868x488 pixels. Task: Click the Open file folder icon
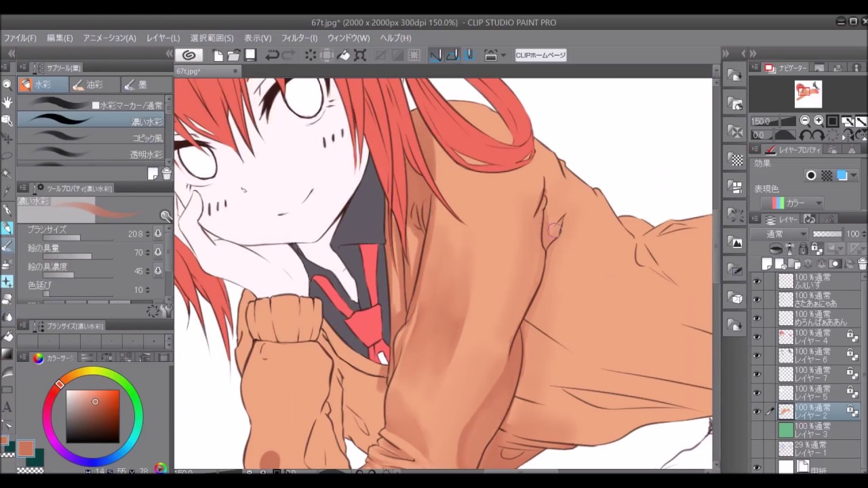[x=234, y=56]
